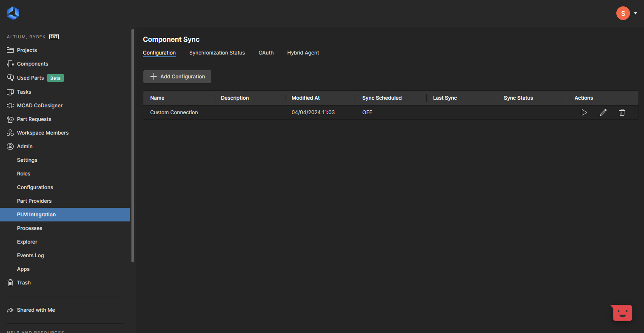The width and height of the screenshot is (644, 333).
Task: Click the sidebar vertical scrollbar
Action: pos(133,146)
